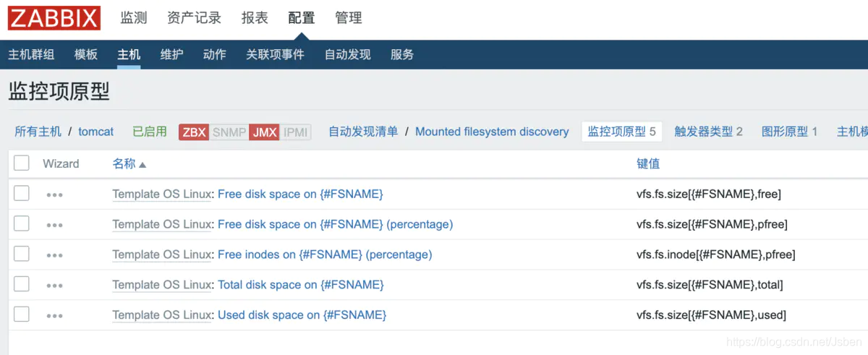
Task: Open Template OS Linux link in Free inodes row
Action: click(x=162, y=255)
